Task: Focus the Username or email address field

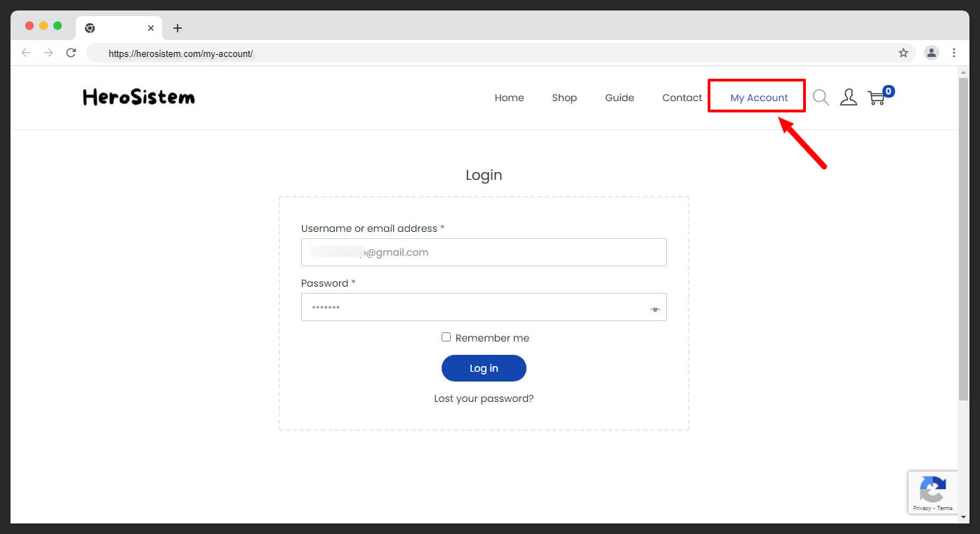Action: pos(484,252)
